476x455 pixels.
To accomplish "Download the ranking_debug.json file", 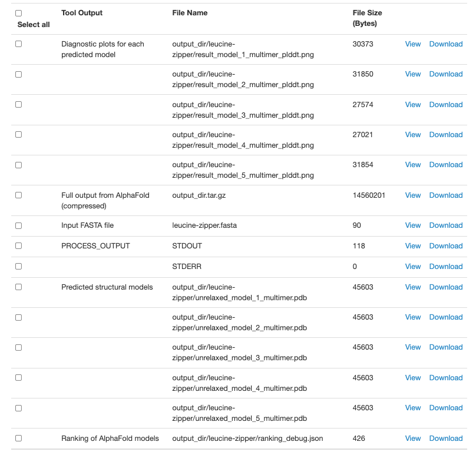I will coord(445,439).
